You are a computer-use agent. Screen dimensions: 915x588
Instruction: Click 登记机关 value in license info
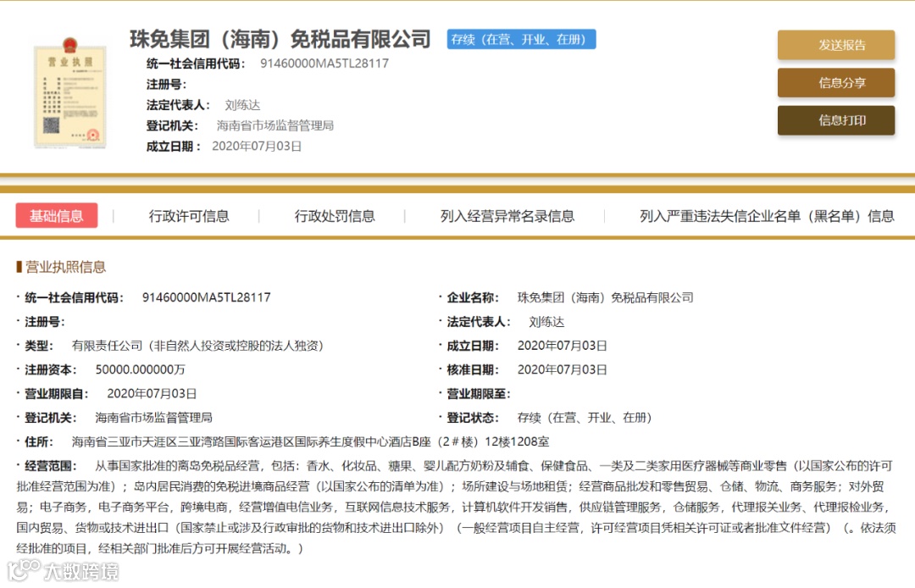coord(153,418)
